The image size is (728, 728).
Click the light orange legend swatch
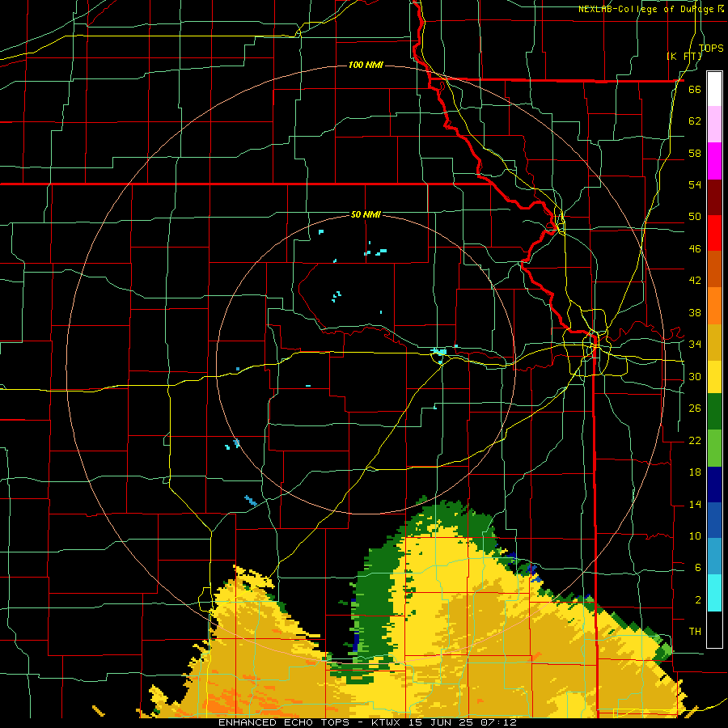click(714, 306)
